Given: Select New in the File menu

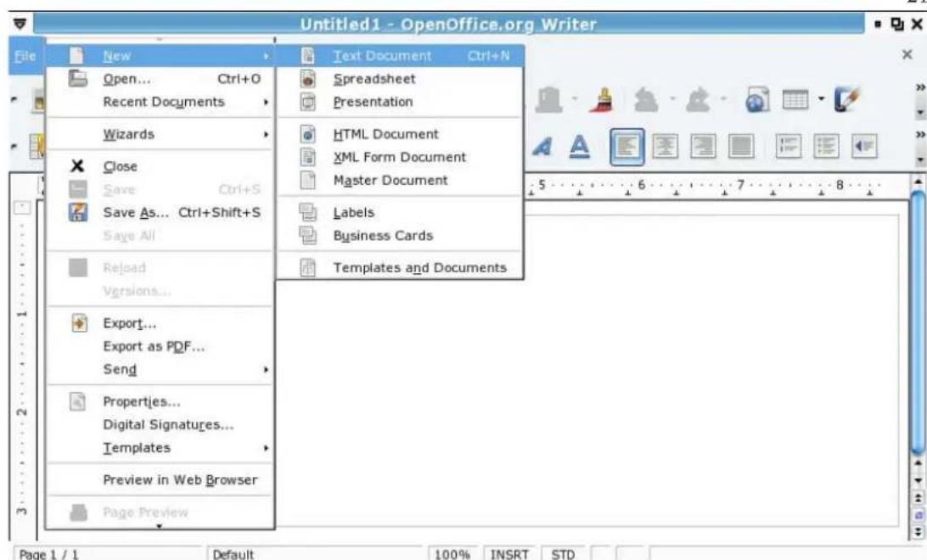Looking at the screenshot, I should (x=160, y=56).
